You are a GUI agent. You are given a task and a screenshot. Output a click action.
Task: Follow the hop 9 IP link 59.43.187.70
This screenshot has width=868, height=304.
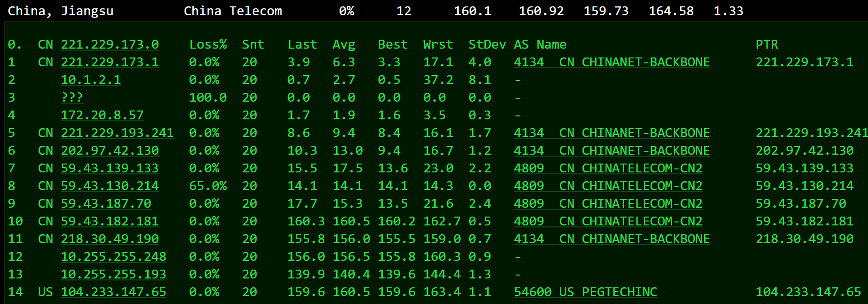click(106, 204)
